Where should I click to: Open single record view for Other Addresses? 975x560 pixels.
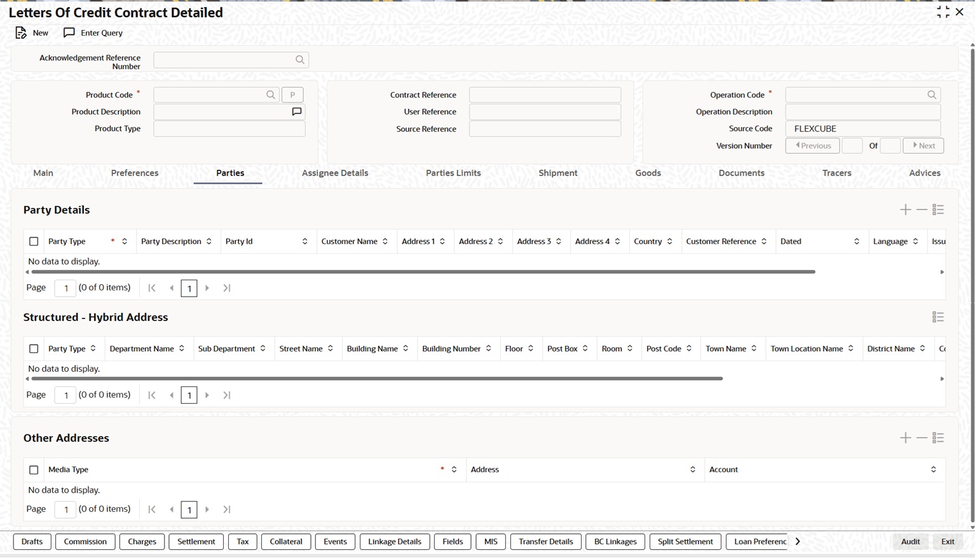(938, 438)
